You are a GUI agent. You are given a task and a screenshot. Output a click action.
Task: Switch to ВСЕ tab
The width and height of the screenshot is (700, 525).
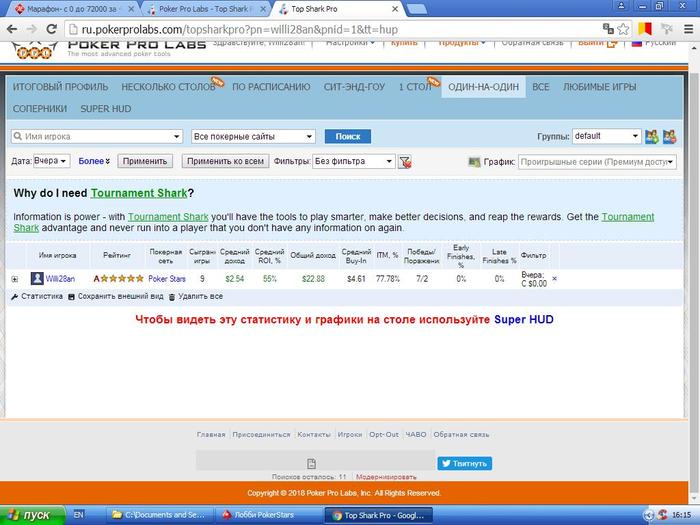click(541, 87)
